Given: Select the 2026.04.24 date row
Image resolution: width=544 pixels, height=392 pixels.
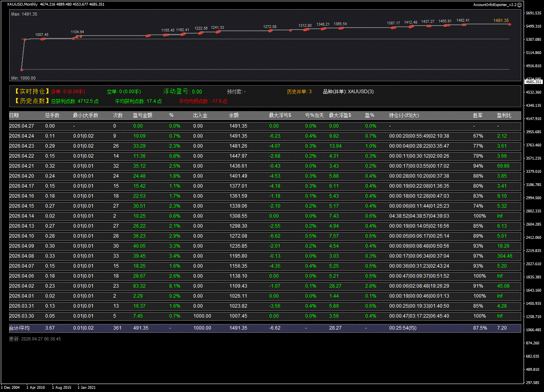Looking at the screenshot, I should [21, 136].
